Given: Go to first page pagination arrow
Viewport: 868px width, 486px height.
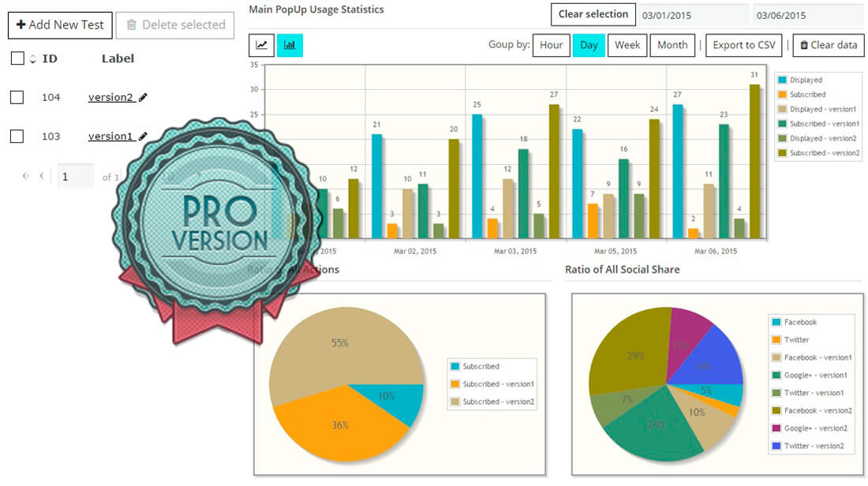Looking at the screenshot, I should pyautogui.click(x=26, y=177).
